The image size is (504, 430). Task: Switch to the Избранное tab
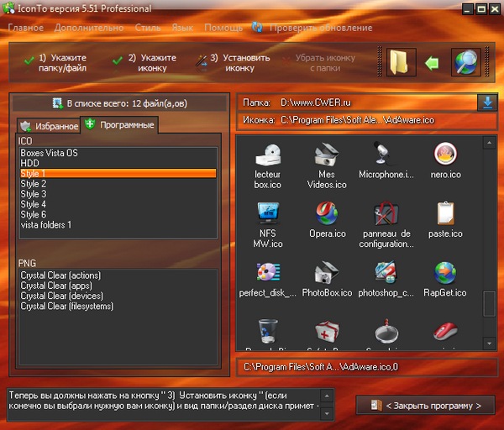(49, 126)
